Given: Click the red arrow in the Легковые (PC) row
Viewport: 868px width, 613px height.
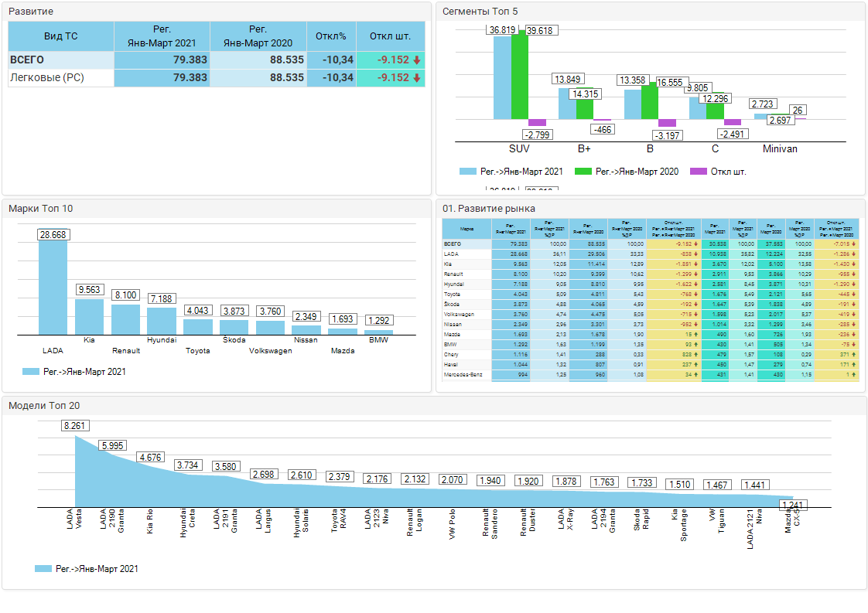Looking at the screenshot, I should [x=417, y=78].
